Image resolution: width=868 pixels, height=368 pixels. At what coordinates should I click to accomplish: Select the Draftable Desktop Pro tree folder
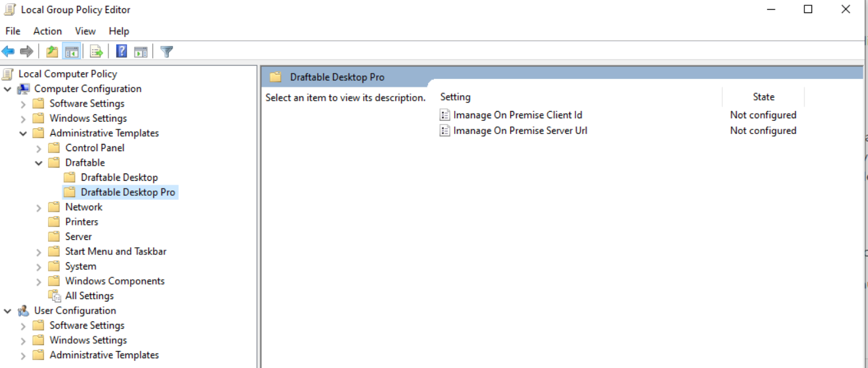coord(128,193)
